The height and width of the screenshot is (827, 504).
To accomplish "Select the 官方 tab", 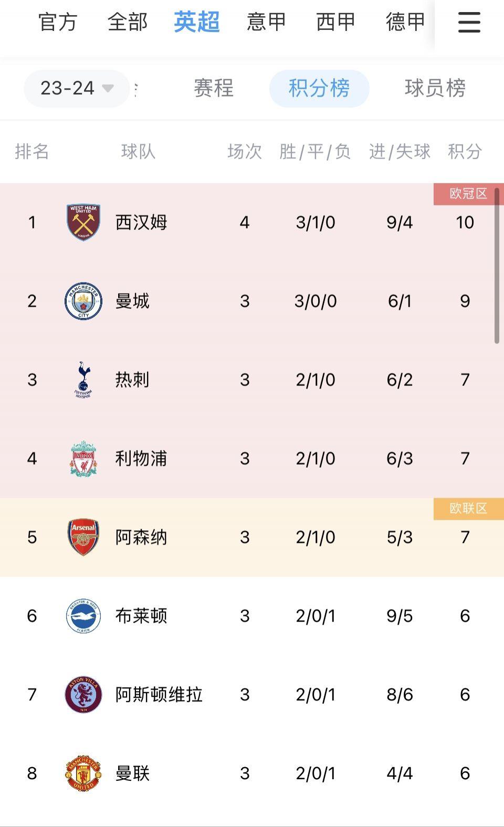I will click(58, 22).
